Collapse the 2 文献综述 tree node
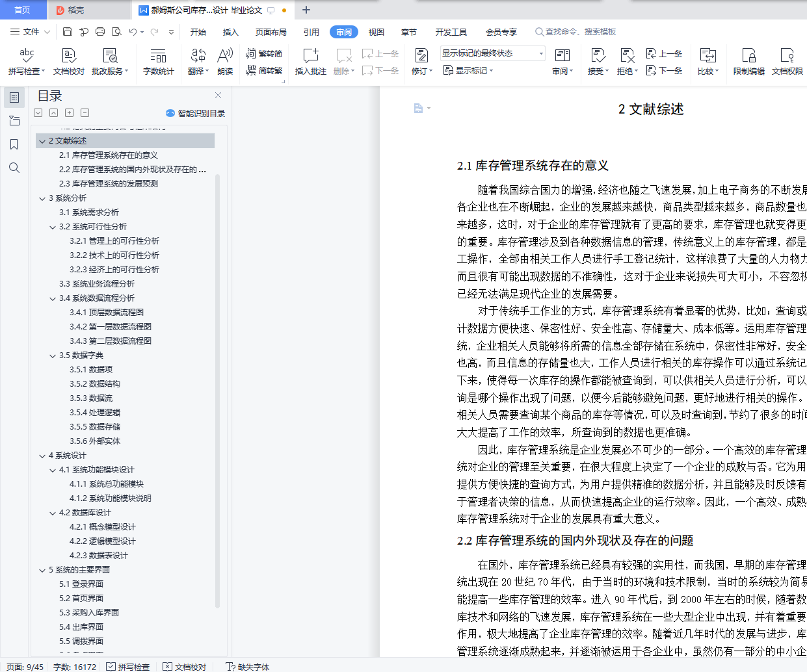This screenshot has width=807, height=672. (42, 141)
